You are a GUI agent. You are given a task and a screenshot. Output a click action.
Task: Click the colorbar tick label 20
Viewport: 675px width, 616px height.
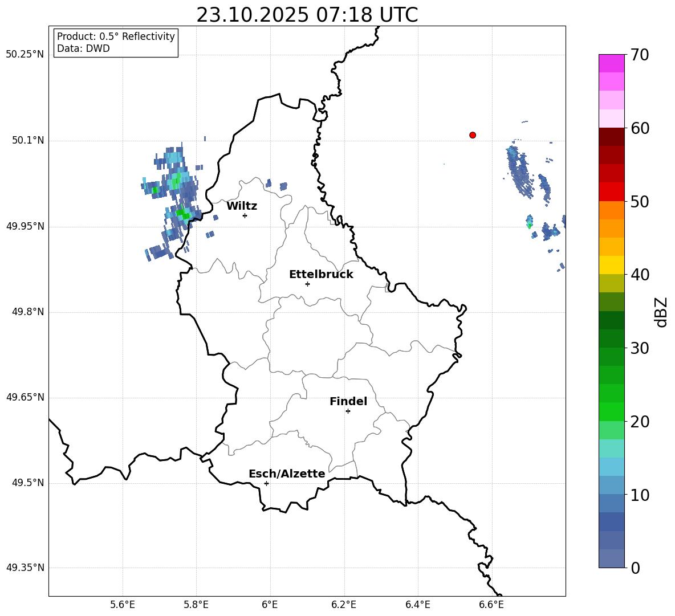click(x=640, y=422)
